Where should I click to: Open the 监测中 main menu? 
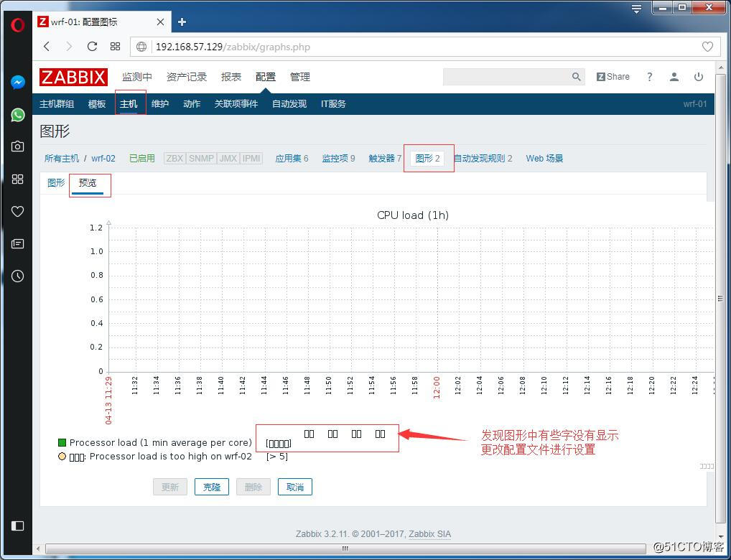coord(137,77)
